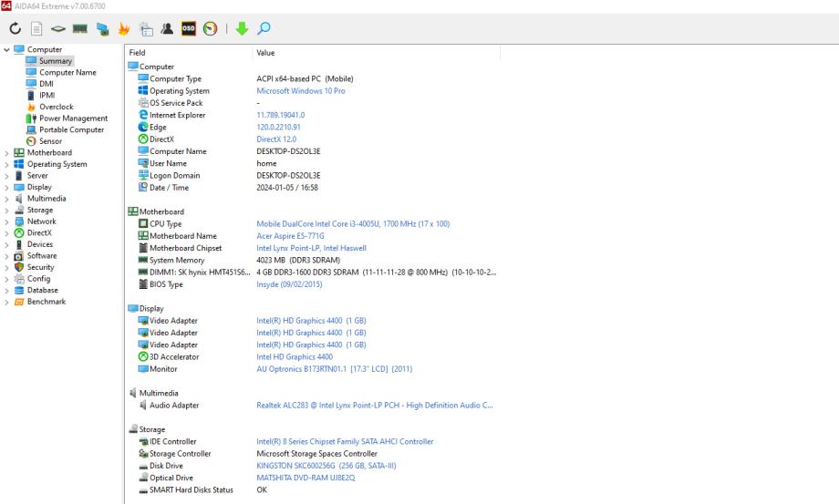839x504 pixels.
Task: Select Portable Computer tree item
Action: click(x=72, y=130)
